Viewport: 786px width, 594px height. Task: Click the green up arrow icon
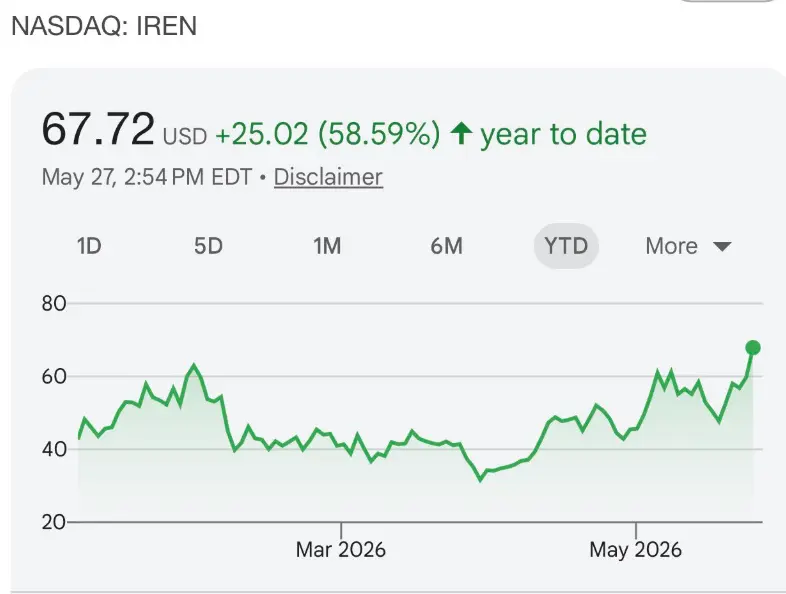click(x=461, y=134)
